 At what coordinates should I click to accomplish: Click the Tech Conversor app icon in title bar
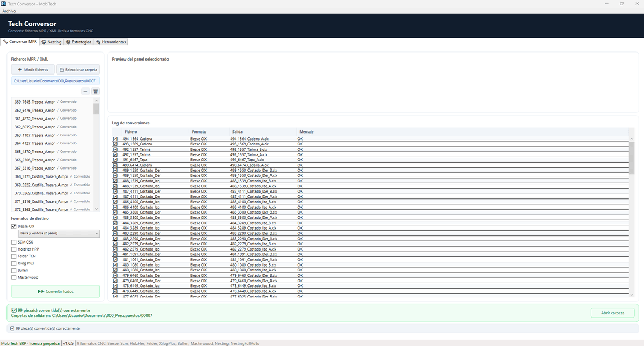point(3,4)
